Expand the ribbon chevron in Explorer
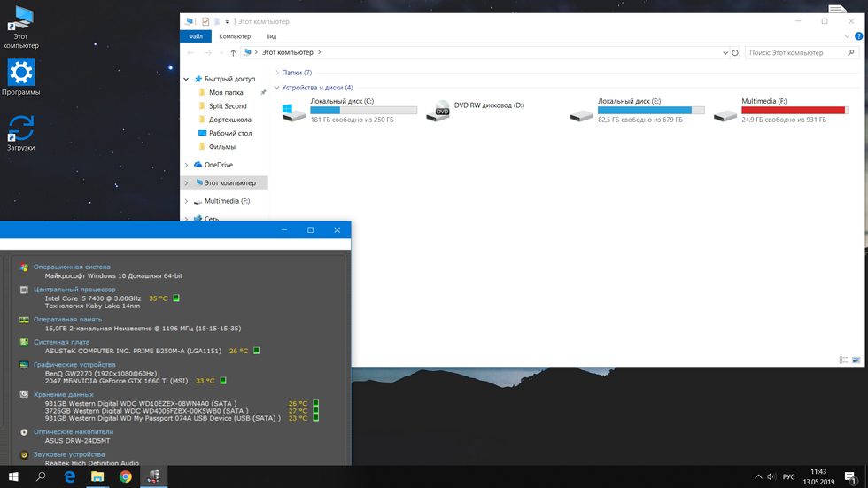The height and width of the screenshot is (488, 868). [847, 36]
